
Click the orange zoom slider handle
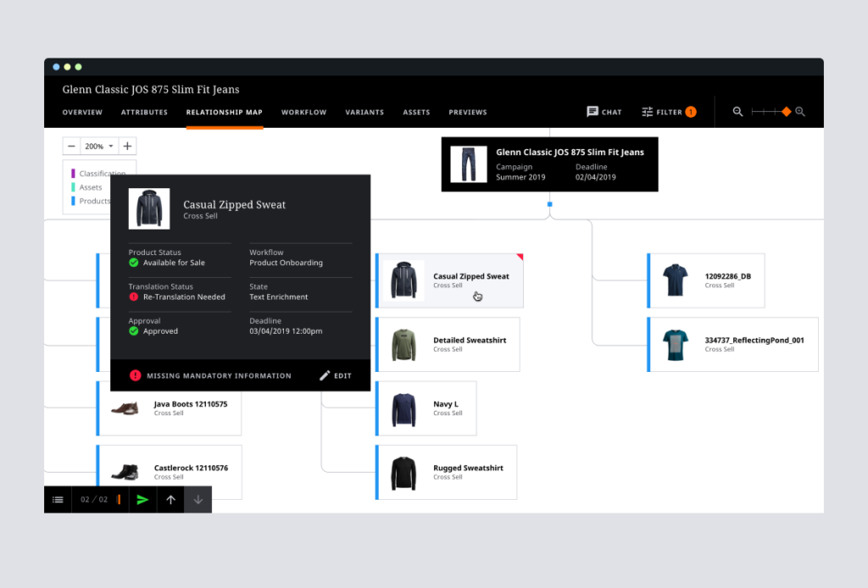point(786,112)
